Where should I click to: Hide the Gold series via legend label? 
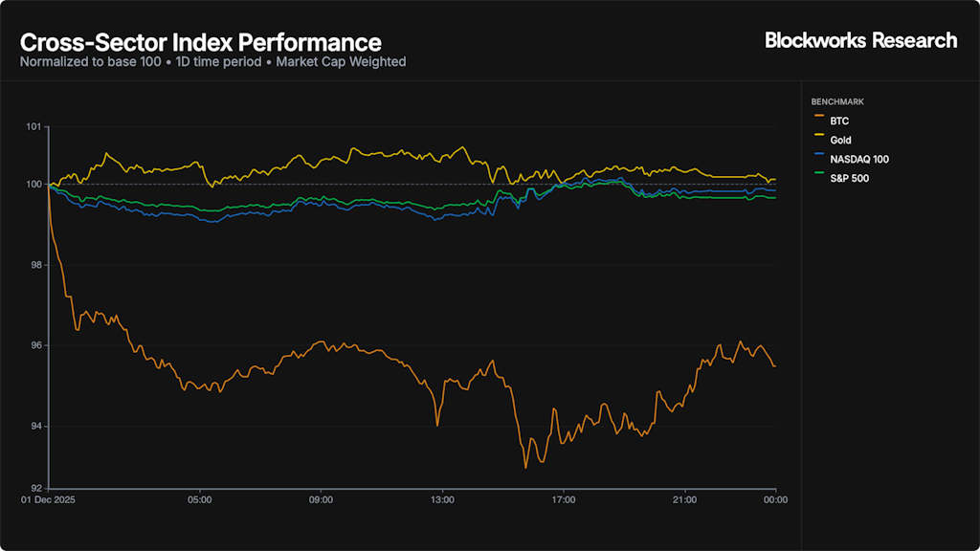coord(841,141)
